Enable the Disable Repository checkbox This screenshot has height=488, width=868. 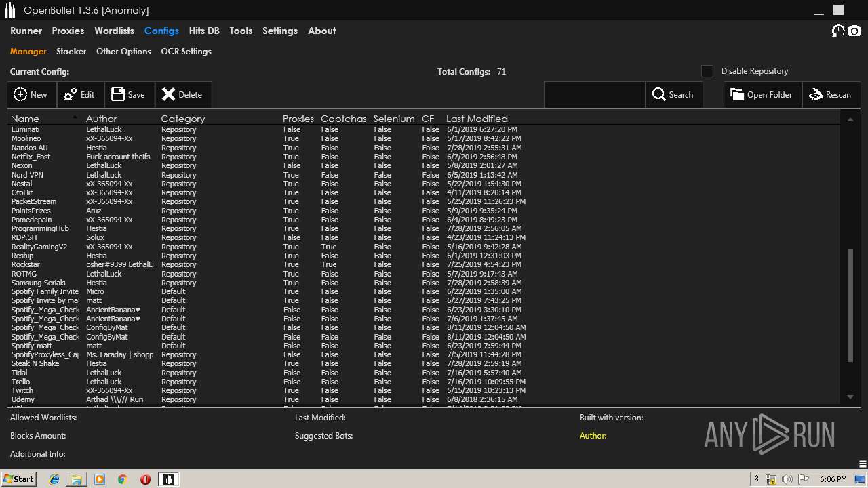point(707,71)
